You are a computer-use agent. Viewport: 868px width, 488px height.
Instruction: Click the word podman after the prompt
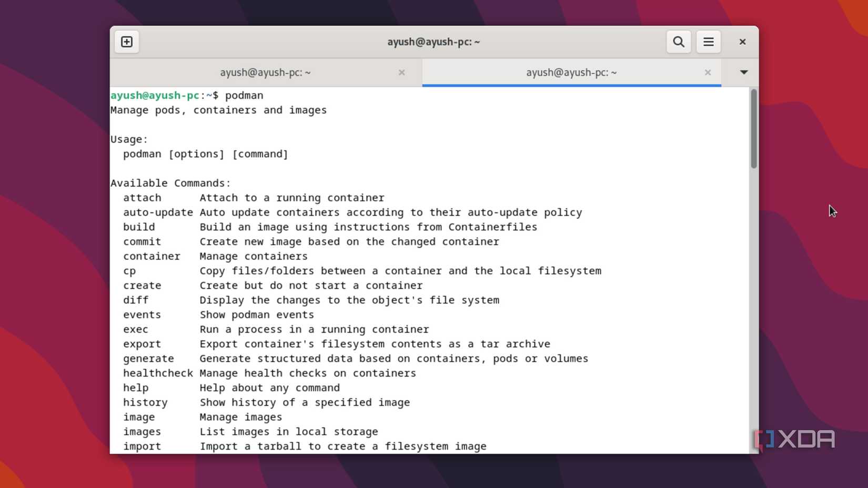click(244, 95)
